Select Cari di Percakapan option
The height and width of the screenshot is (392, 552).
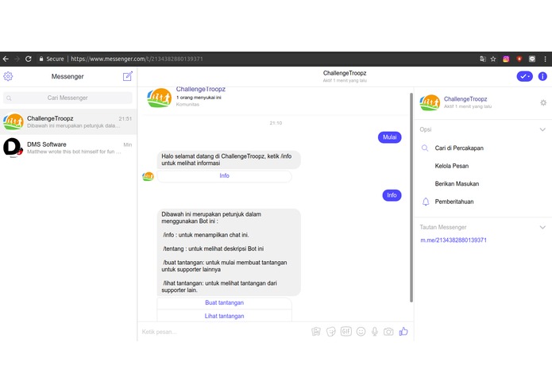(459, 148)
